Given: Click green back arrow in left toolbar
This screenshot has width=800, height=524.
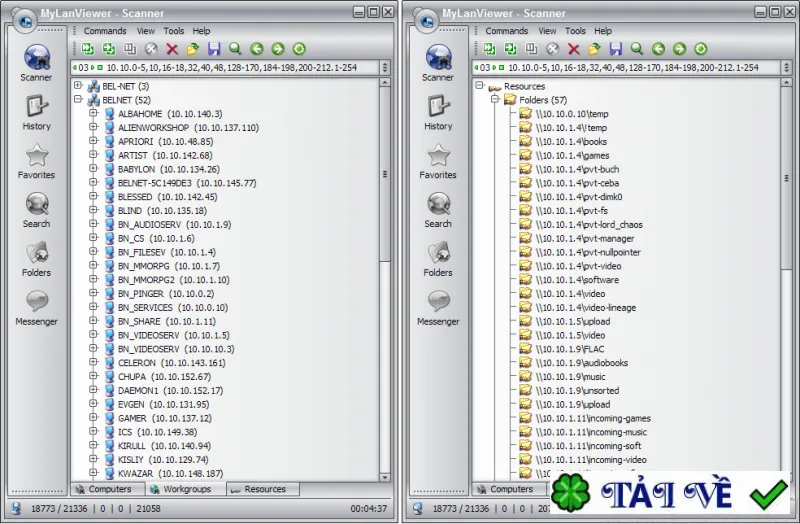Looking at the screenshot, I should (257, 49).
